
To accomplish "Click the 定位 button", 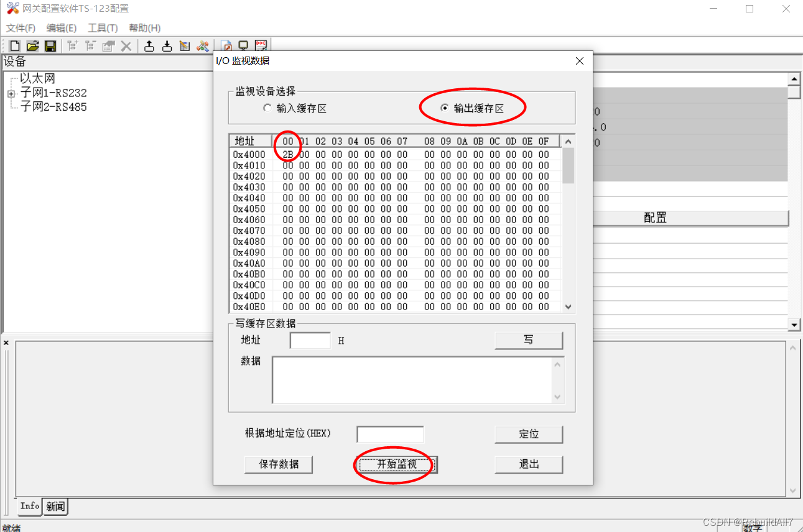I will (529, 434).
